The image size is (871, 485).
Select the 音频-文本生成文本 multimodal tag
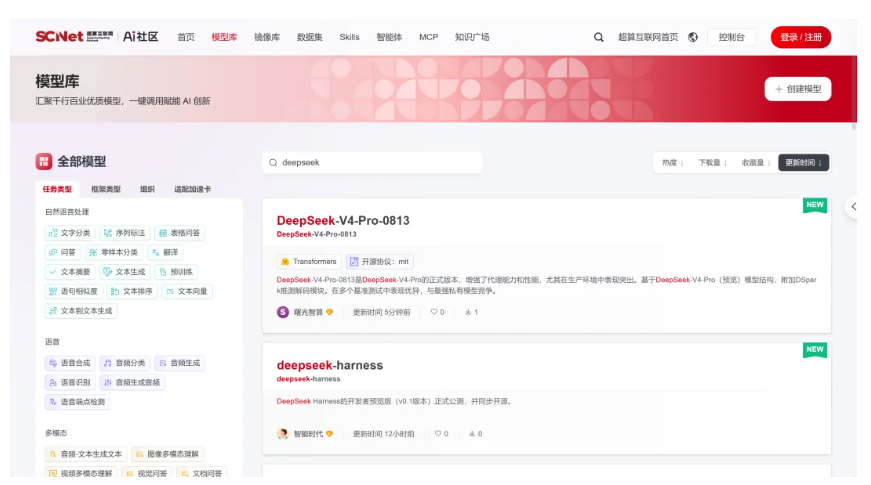click(x=86, y=454)
